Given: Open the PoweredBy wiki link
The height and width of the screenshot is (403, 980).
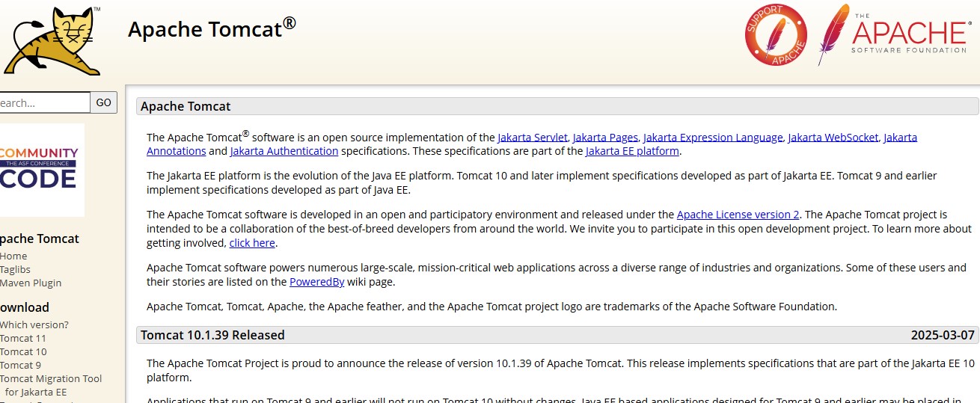Looking at the screenshot, I should pyautogui.click(x=317, y=282).
